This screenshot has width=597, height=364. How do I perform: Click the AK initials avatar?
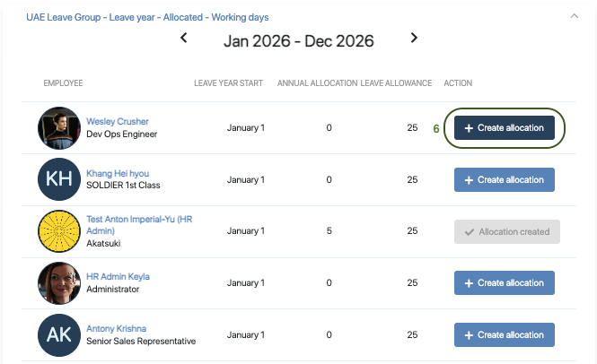click(x=59, y=334)
